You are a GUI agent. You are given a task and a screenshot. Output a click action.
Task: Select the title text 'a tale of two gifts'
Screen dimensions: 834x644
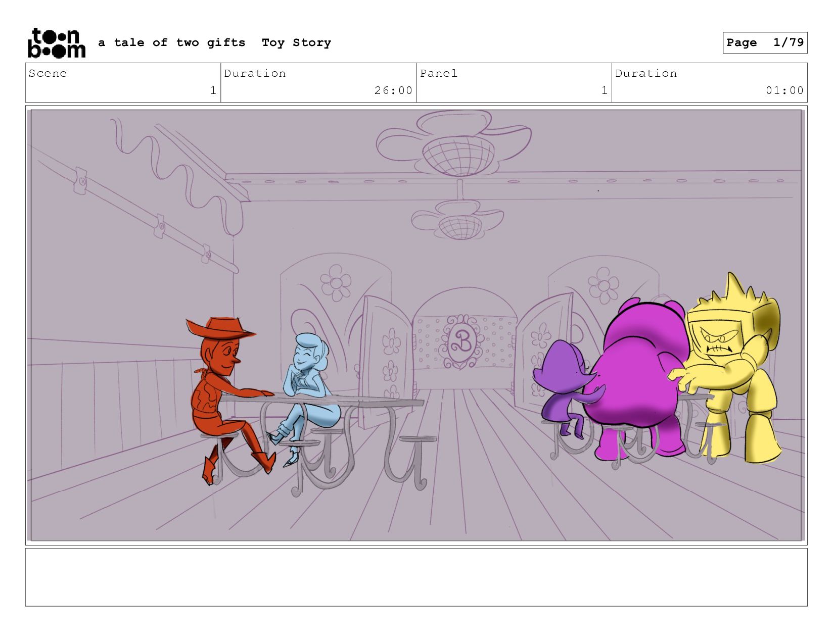point(172,43)
